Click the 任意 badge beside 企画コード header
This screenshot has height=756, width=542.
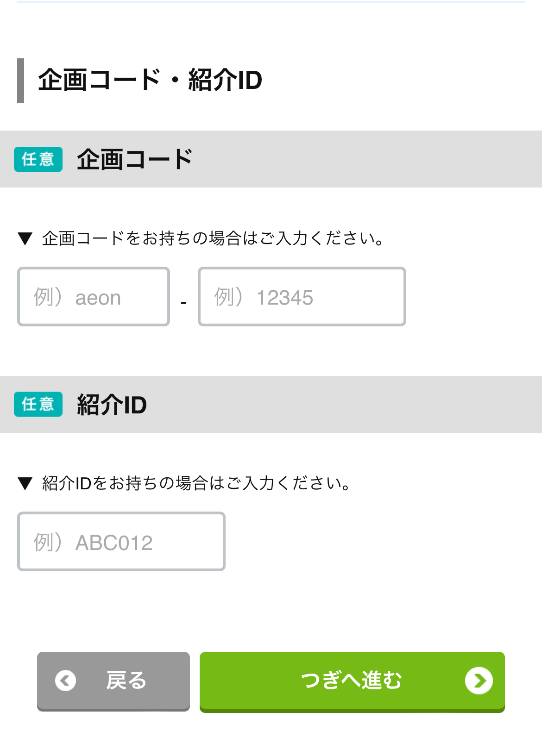point(38,159)
